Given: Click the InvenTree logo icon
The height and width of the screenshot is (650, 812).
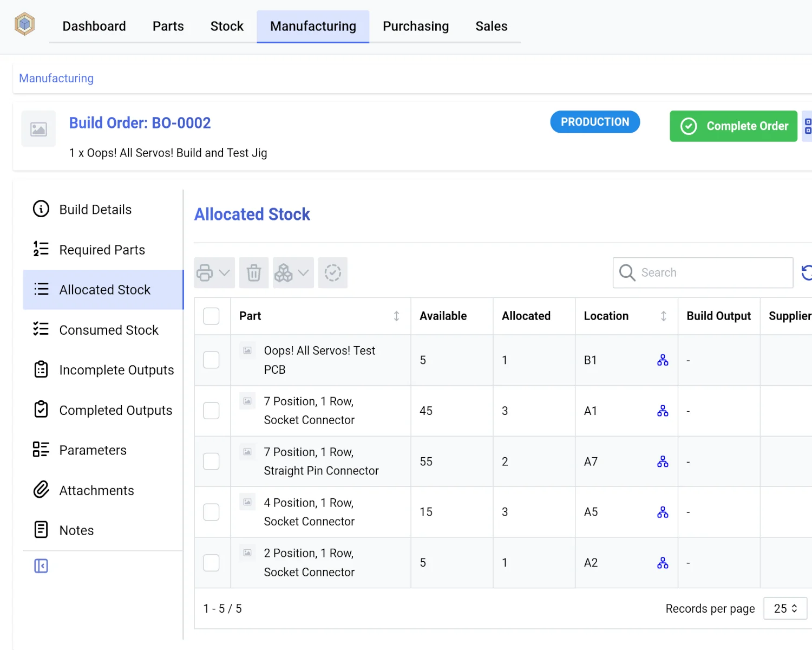Looking at the screenshot, I should click(24, 24).
